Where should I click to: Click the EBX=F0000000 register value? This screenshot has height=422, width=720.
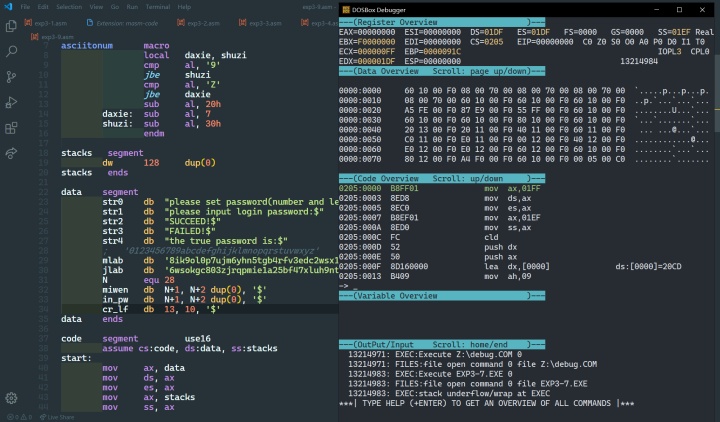[x=367, y=42]
